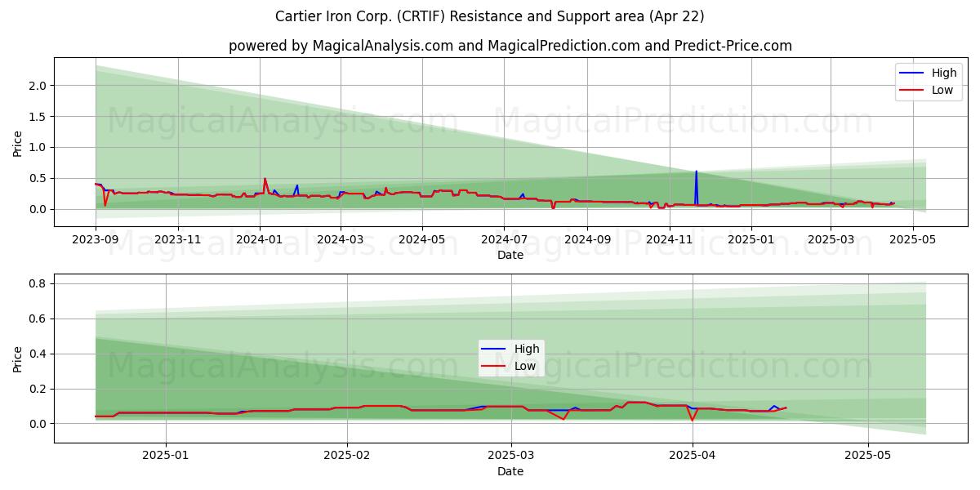Screen dimensions: 980x490
Task: Click the '2024-03' x-axis label
Action: pos(341,240)
